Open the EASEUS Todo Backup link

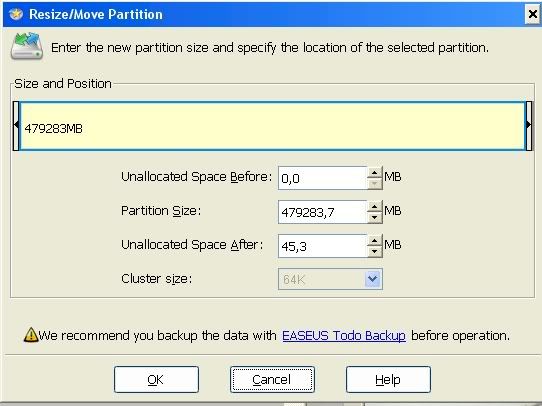pyautogui.click(x=344, y=336)
